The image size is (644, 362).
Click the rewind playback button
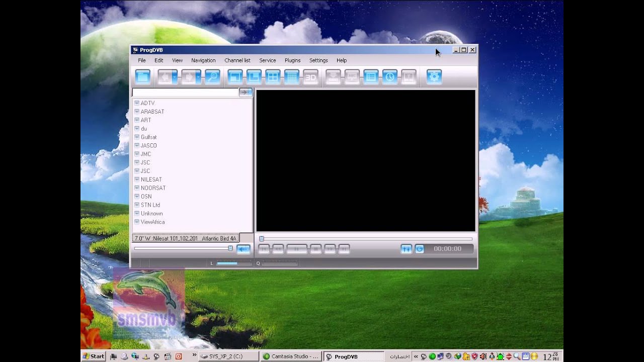pos(278,249)
